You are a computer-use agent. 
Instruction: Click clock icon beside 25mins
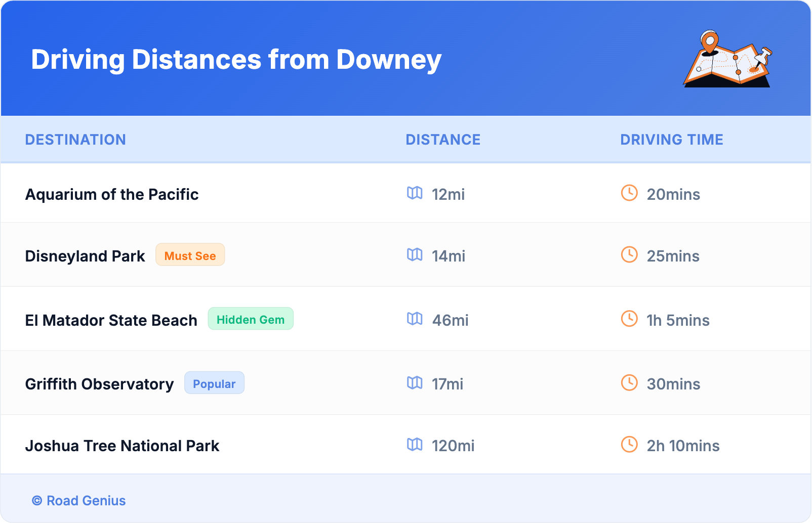point(629,254)
